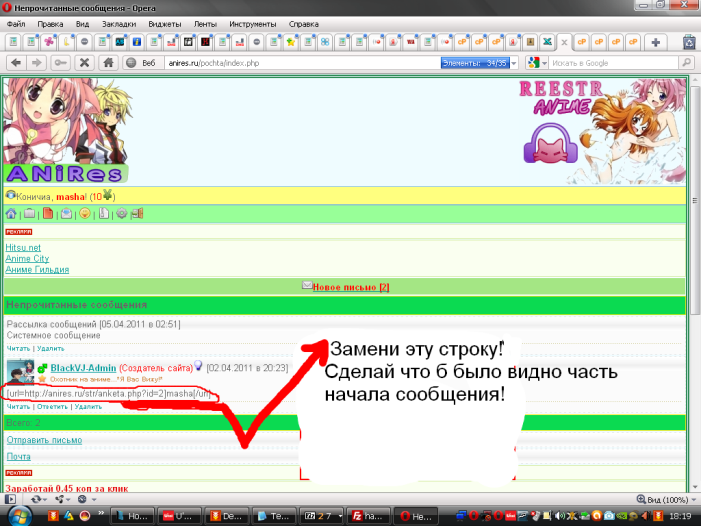Viewport: 701px width, 526px height.
Task: Open the Виджеты menu
Action: [x=165, y=24]
